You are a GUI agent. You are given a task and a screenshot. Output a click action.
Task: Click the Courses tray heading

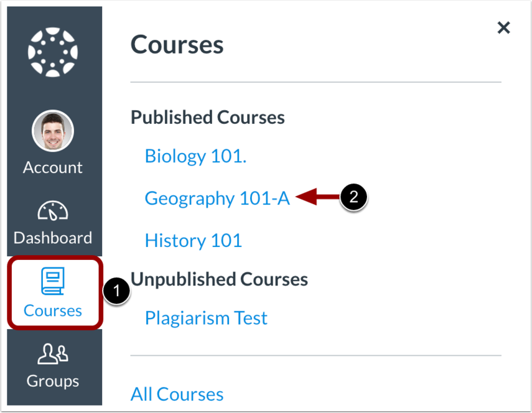177,45
